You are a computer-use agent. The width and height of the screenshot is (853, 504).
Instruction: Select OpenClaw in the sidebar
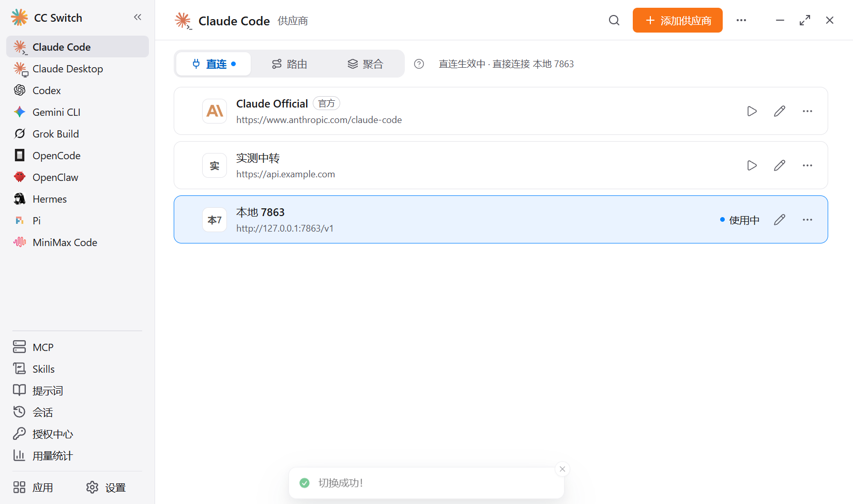pos(78,177)
